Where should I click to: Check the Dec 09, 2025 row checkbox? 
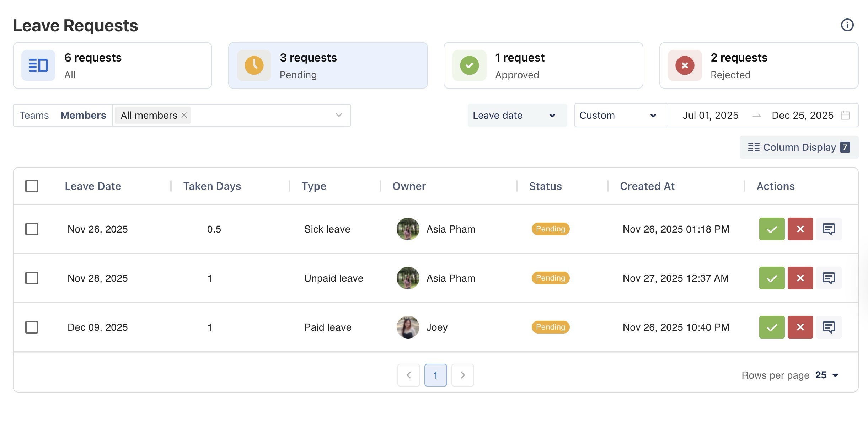coord(32,327)
